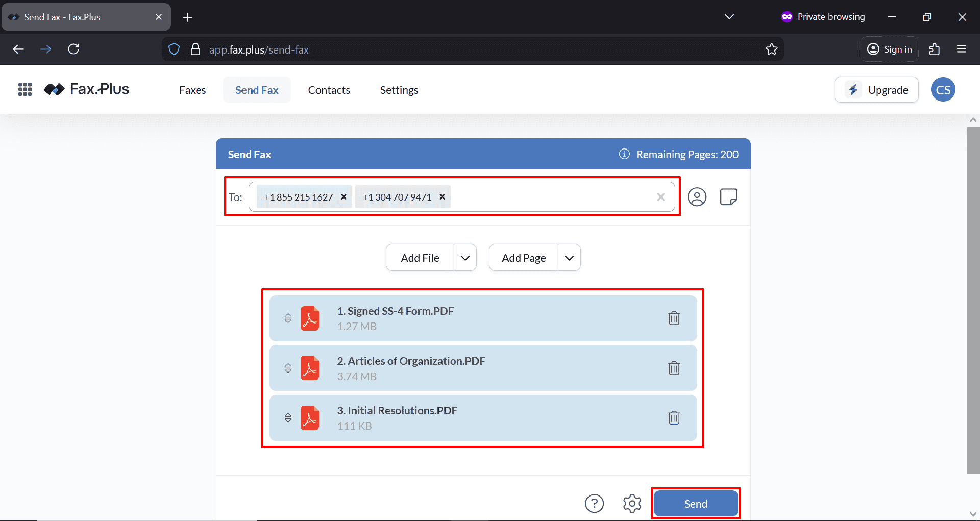Click trash icon for Articles of Organization.PDF
This screenshot has height=521, width=980.
(x=674, y=368)
